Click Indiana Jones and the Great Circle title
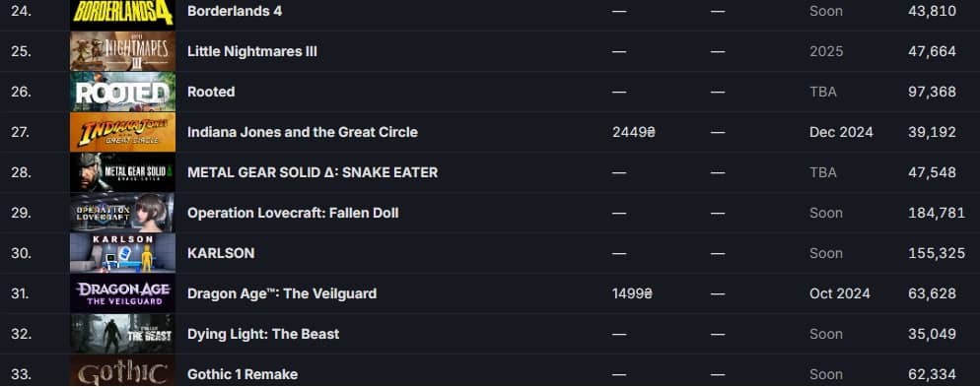This screenshot has width=980, height=387. pyautogui.click(x=303, y=132)
